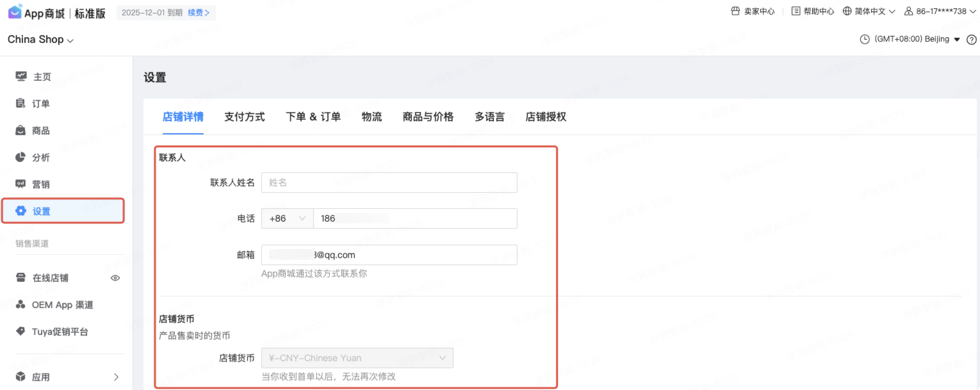Image resolution: width=980 pixels, height=390 pixels.
Task: Switch to the 商品与价格 tab
Action: (428, 117)
